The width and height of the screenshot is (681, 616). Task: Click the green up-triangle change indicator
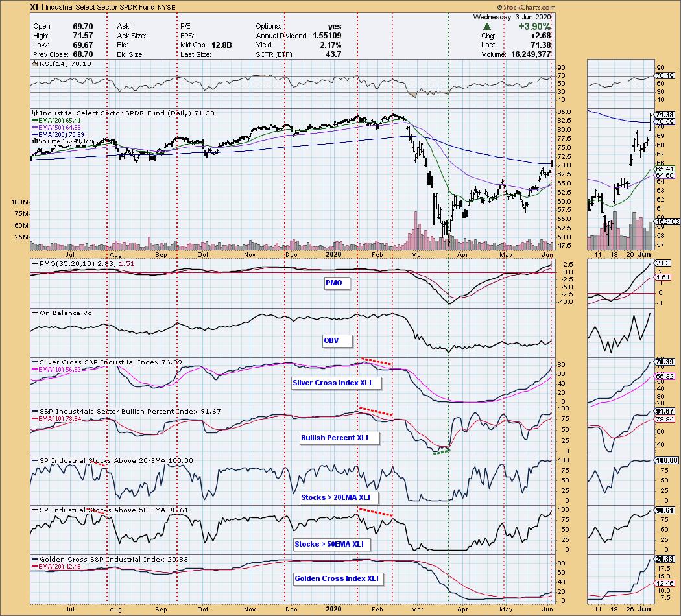pyautogui.click(x=487, y=27)
